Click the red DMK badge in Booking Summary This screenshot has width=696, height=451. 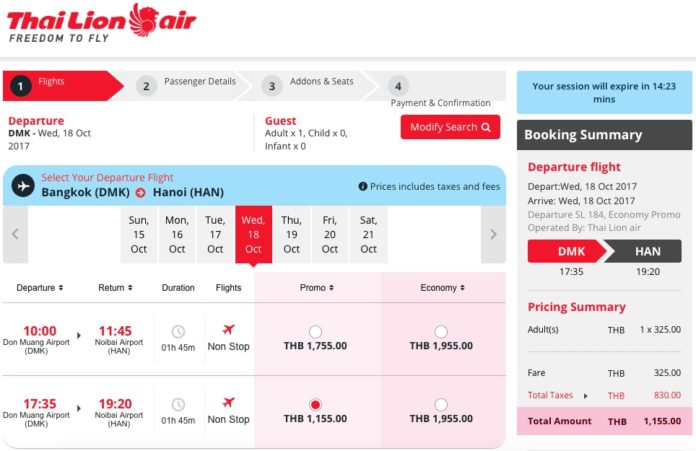pos(567,251)
